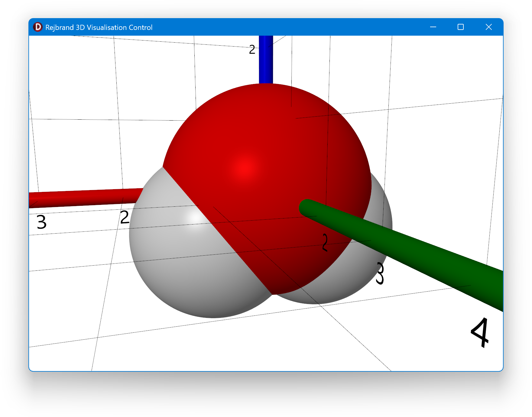This screenshot has width=532, height=417.
Task: Click the large 4 label at bottom right
Action: click(x=481, y=332)
